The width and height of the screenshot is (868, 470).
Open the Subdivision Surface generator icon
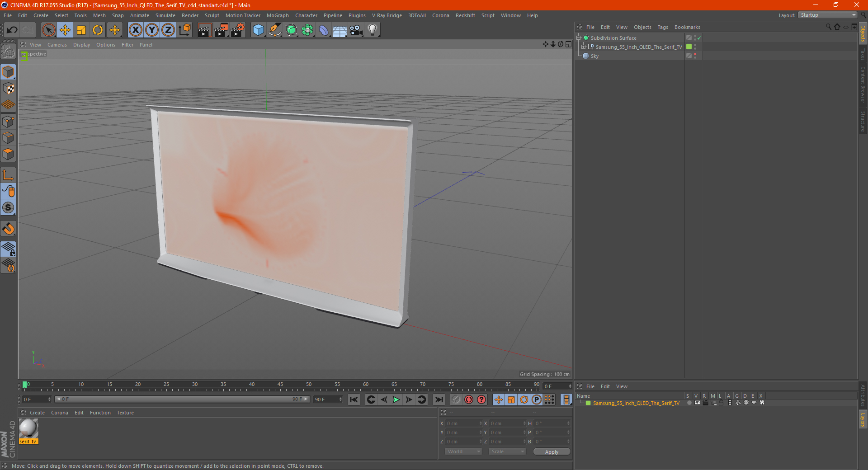(291, 30)
